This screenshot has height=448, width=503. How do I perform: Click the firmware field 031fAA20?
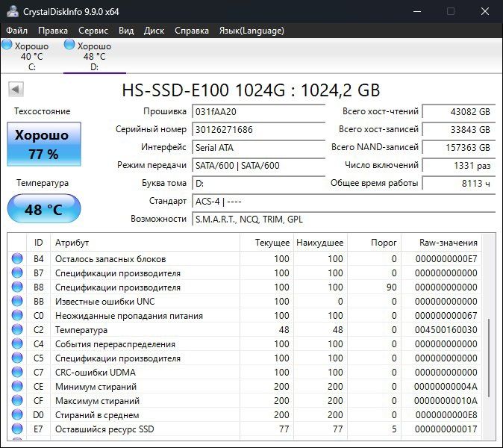coord(258,112)
